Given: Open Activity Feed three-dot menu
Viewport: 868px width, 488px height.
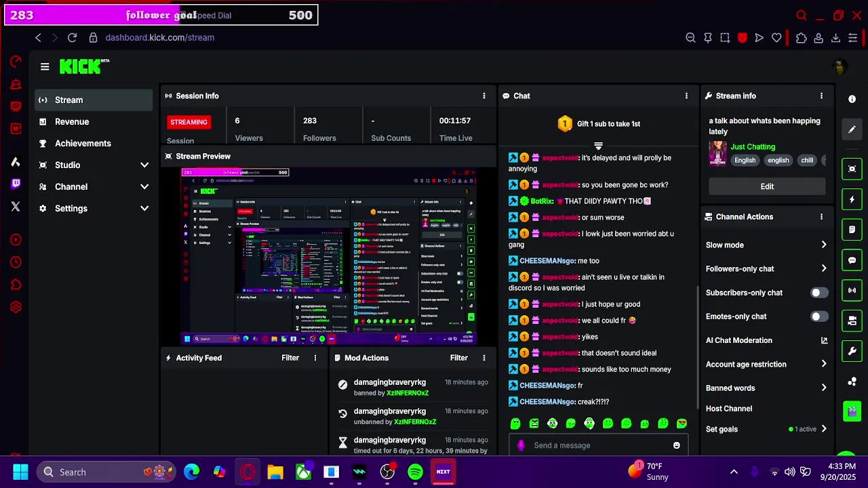Looking at the screenshot, I should [x=315, y=358].
